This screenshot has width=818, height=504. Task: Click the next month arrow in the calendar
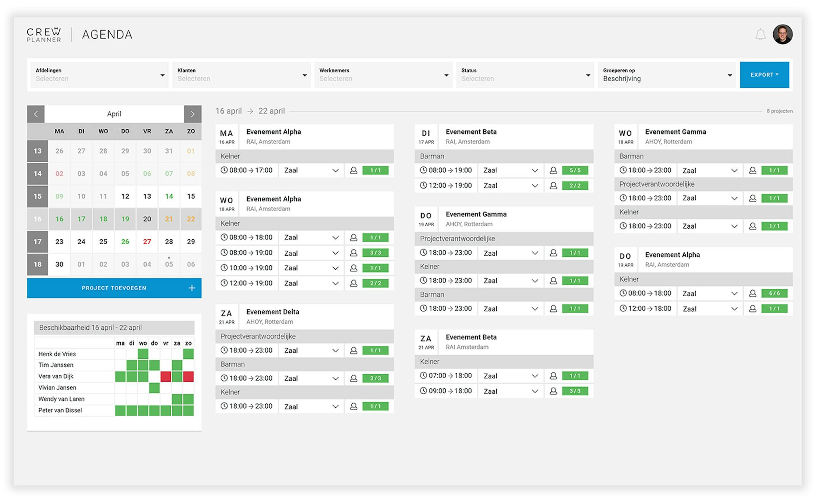(192, 114)
